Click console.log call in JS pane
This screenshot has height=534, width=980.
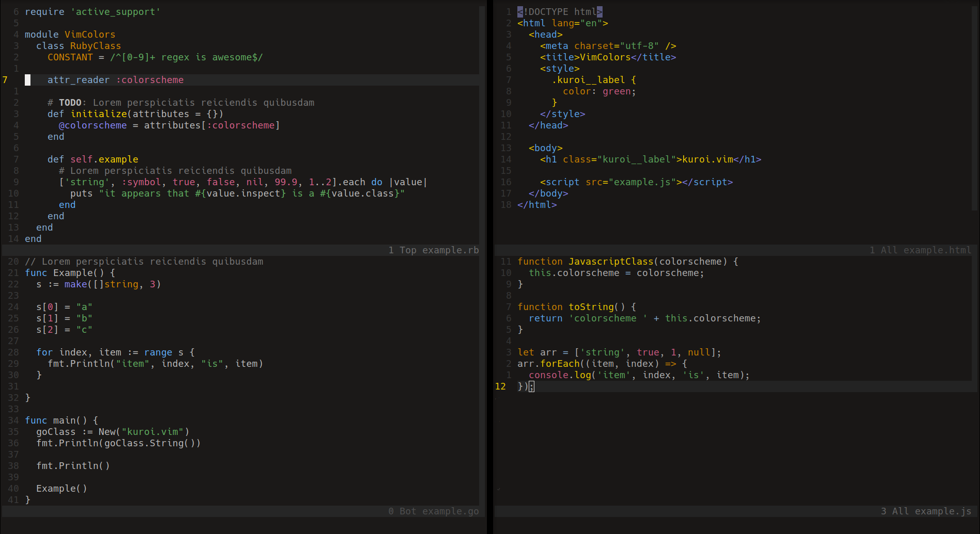click(560, 375)
